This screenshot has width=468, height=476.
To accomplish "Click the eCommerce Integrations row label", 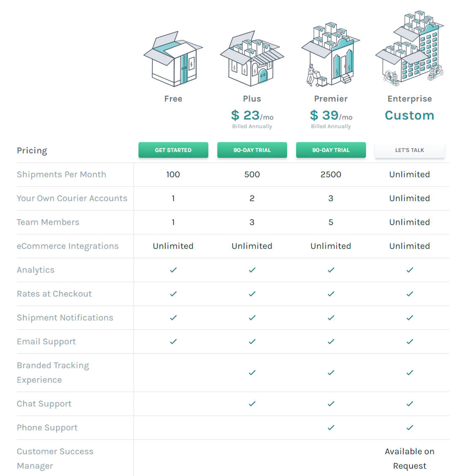I will pyautogui.click(x=68, y=246).
